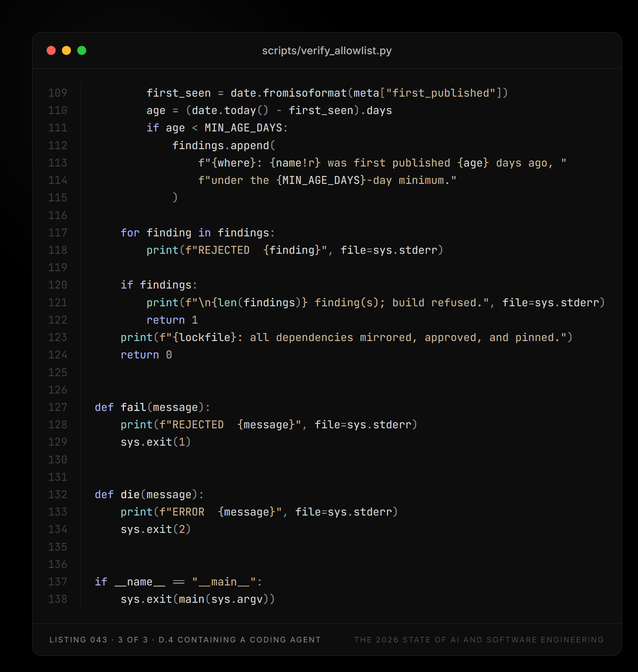Screen dimensions: 638x672
Task: Click the file title scripts/verify_allowlist.py
Action: click(327, 51)
